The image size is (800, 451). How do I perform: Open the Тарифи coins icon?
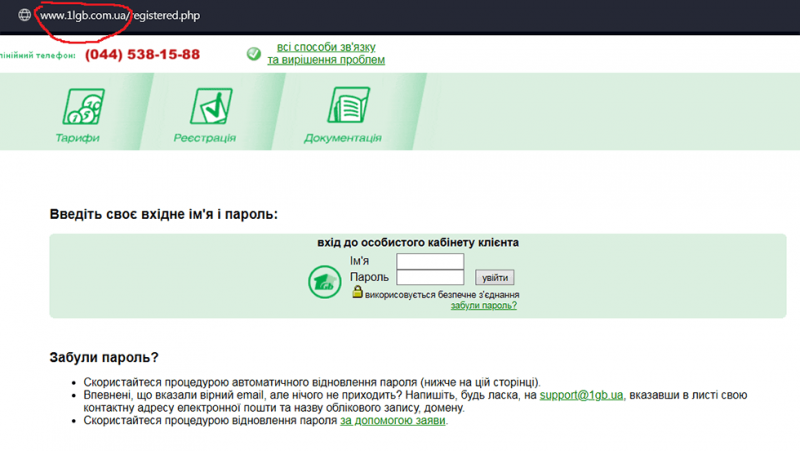(x=84, y=106)
